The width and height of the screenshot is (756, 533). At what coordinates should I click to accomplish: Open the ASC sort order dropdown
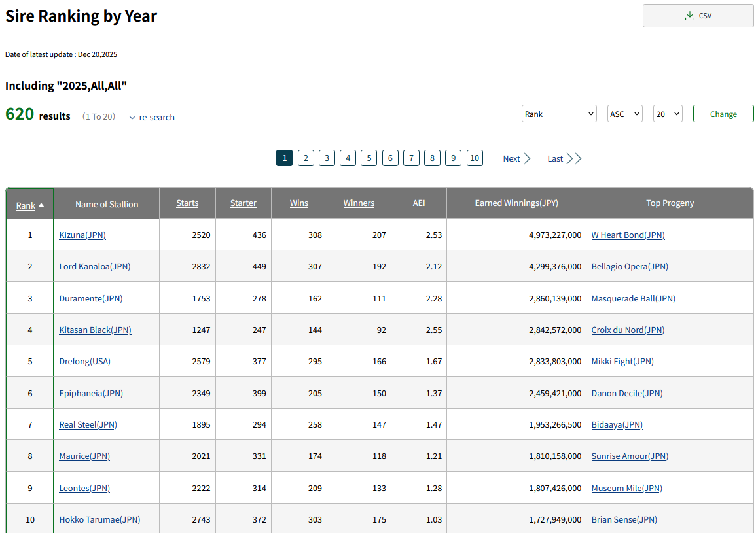click(x=624, y=114)
